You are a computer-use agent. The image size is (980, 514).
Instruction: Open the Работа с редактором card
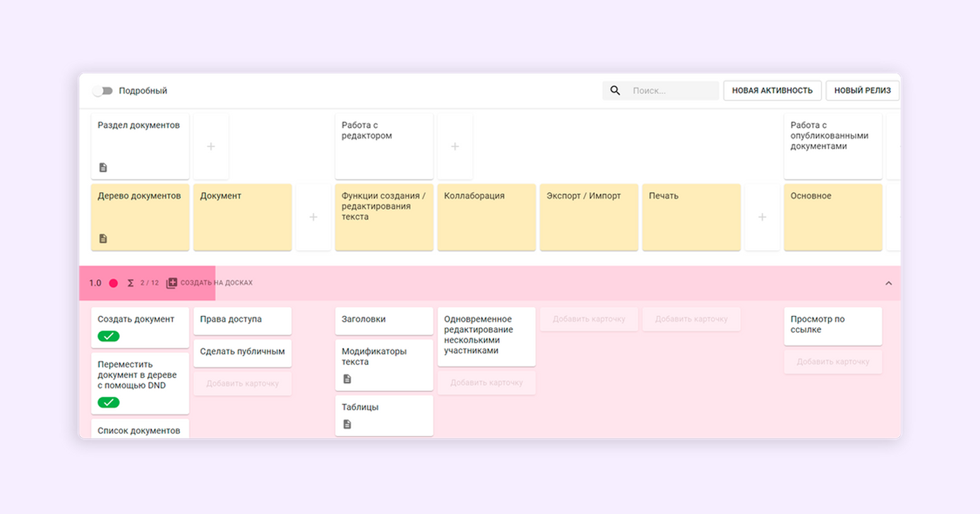(x=384, y=146)
